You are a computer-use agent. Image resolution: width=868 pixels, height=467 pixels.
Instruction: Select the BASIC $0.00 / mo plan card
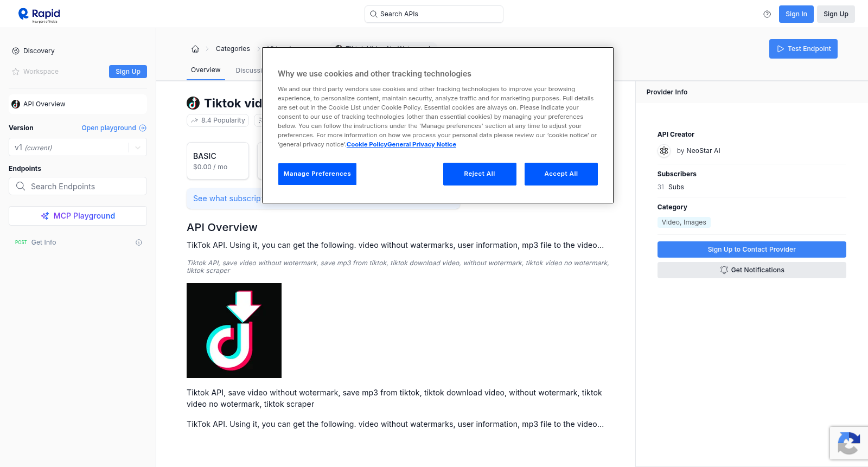click(218, 161)
